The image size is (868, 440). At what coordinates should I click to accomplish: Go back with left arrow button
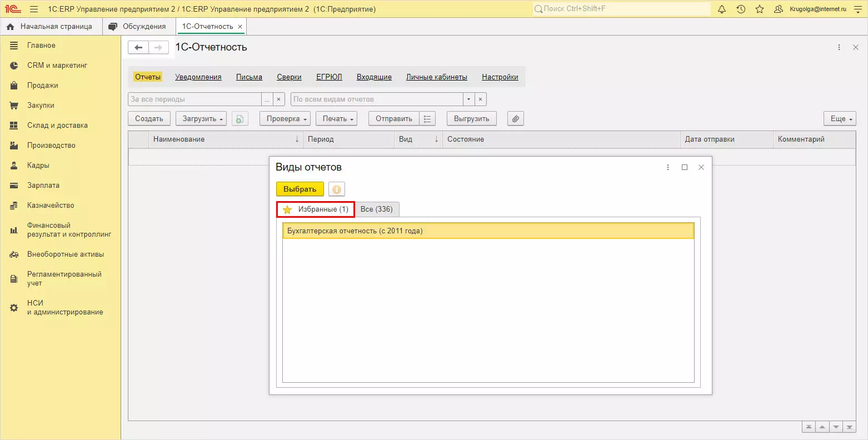point(138,48)
